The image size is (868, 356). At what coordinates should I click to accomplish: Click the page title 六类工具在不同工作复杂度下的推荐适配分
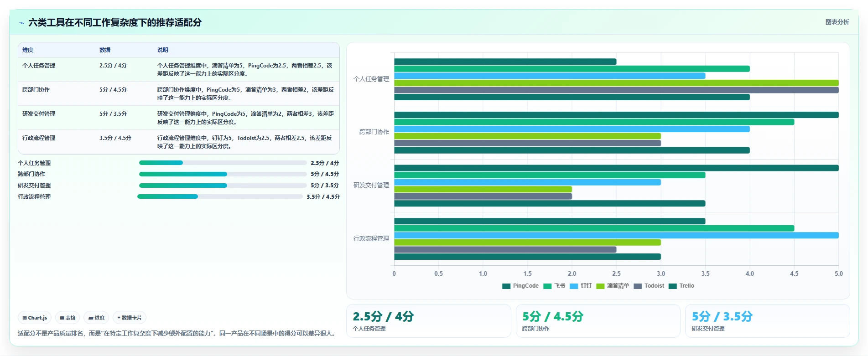(x=115, y=22)
